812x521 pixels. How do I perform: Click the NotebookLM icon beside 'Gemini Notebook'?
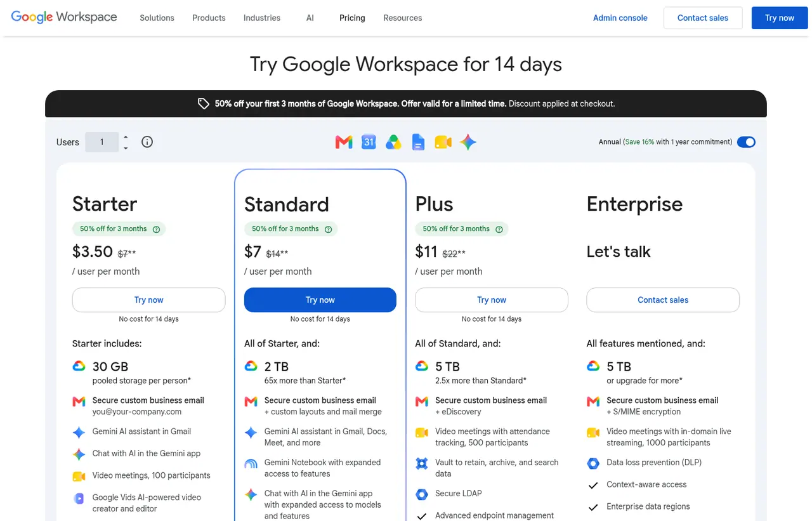pyautogui.click(x=251, y=463)
